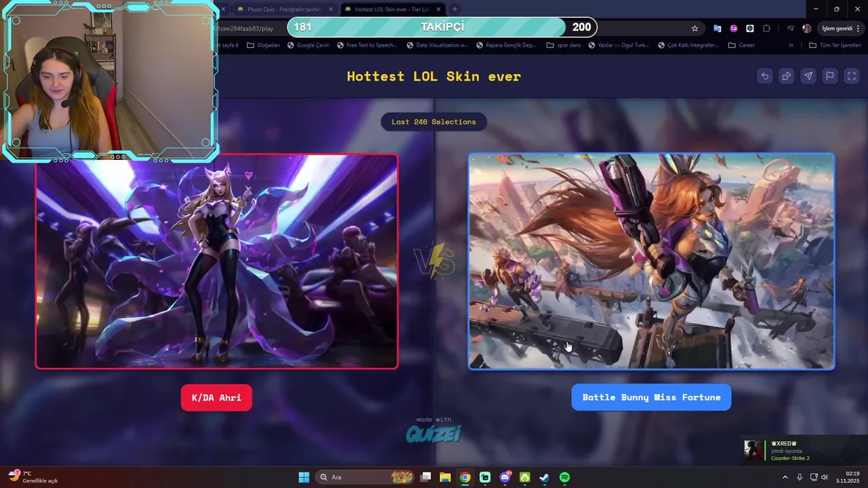Bookmark this page with star icon

pos(694,28)
